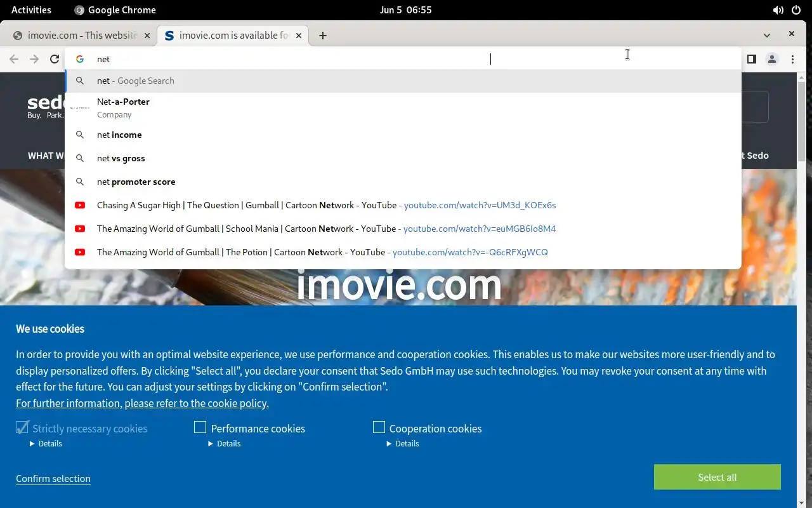Image resolution: width=812 pixels, height=508 pixels.
Task: Click the Confirm selection link
Action: click(53, 479)
